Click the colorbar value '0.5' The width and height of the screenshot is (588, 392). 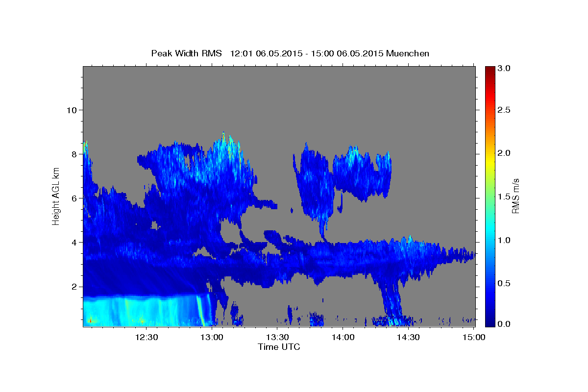[x=505, y=283]
